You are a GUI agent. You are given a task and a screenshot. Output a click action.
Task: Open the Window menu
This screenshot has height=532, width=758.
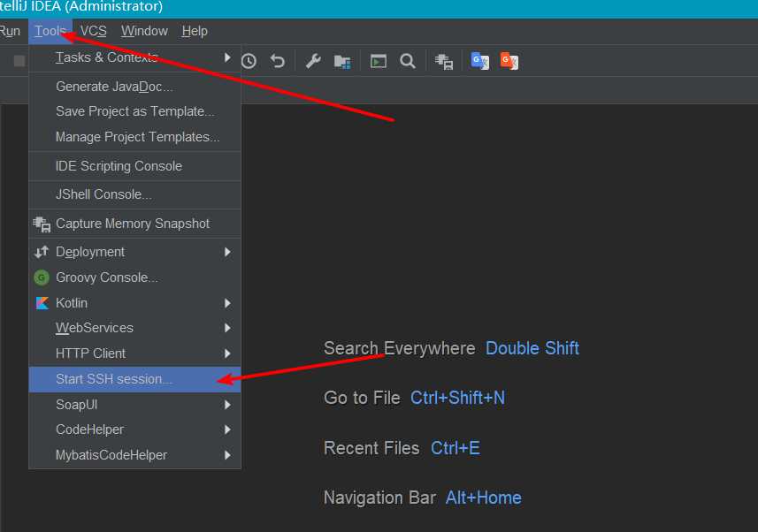coord(144,32)
